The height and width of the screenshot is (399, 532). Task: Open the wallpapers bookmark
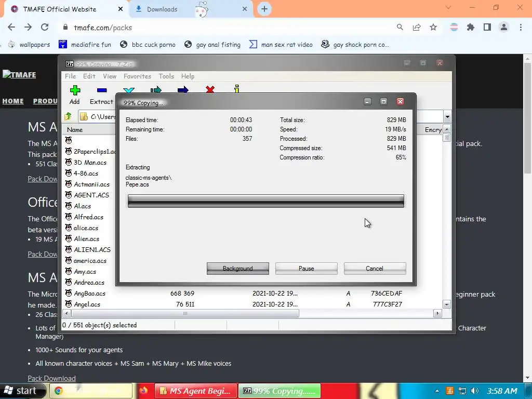coord(29,45)
